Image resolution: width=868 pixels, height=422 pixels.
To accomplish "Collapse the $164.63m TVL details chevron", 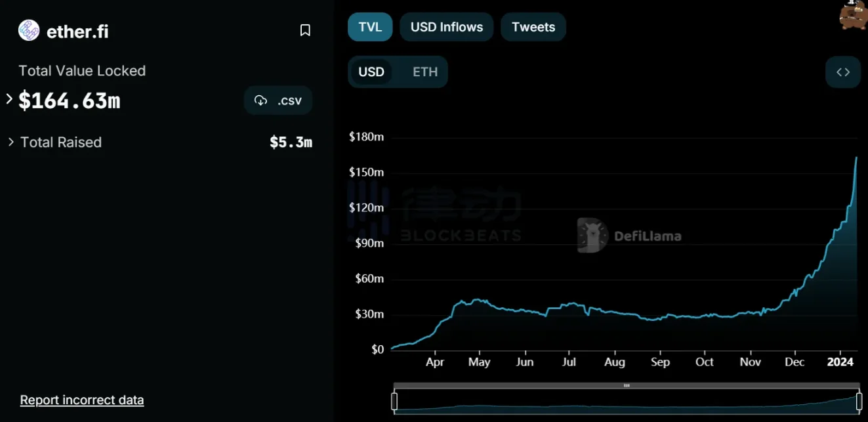I will [9, 100].
